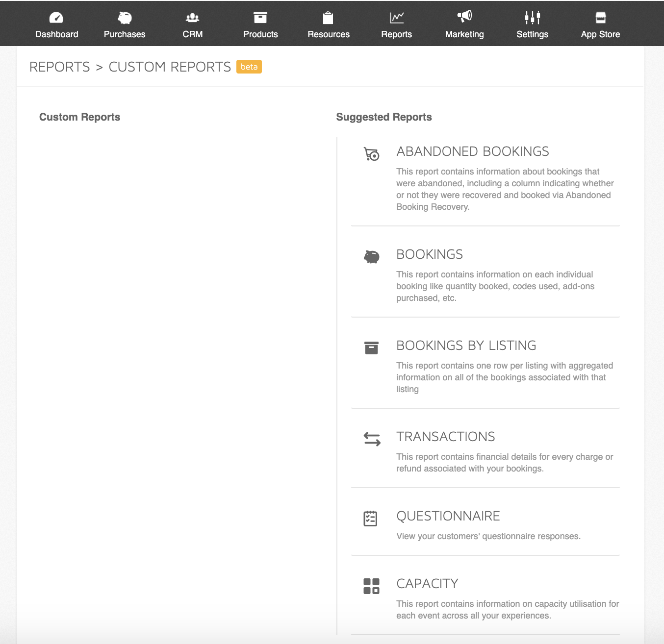Image resolution: width=664 pixels, height=644 pixels.
Task: Click the Abandoned Bookings description text
Action: (505, 189)
